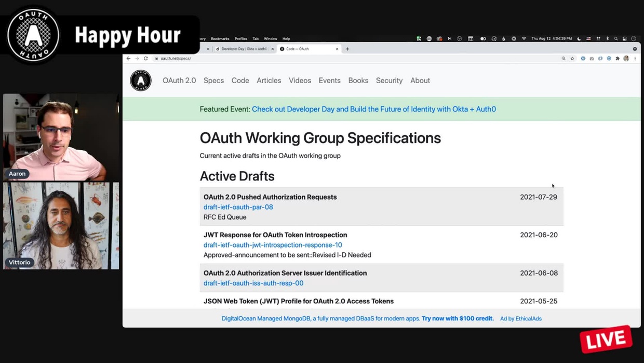Click the Bluetooth icon in the menu bar
This screenshot has height=363, width=644.
click(x=608, y=38)
